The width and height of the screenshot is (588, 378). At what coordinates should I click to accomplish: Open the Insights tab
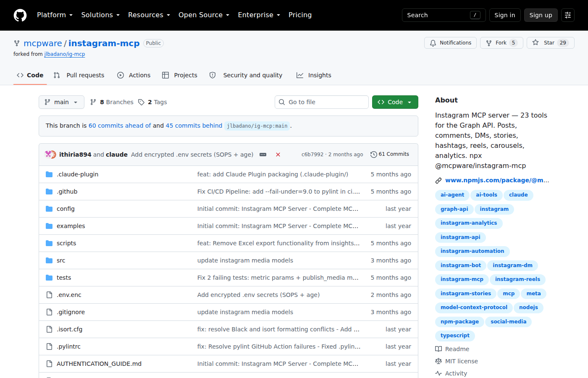coord(314,75)
